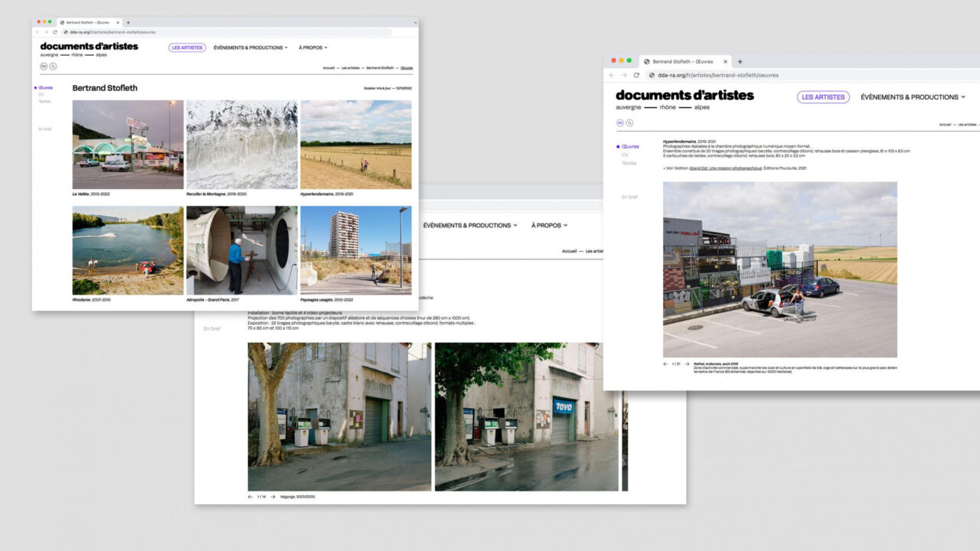Expand ÉVÉNEMENTS & PRODUCTIONS menu in left window

coord(250,47)
